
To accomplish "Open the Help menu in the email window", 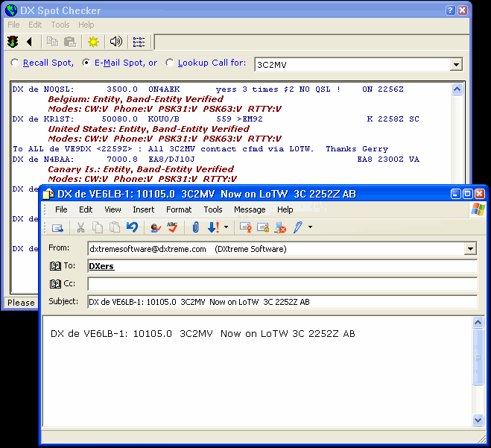I will 285,209.
